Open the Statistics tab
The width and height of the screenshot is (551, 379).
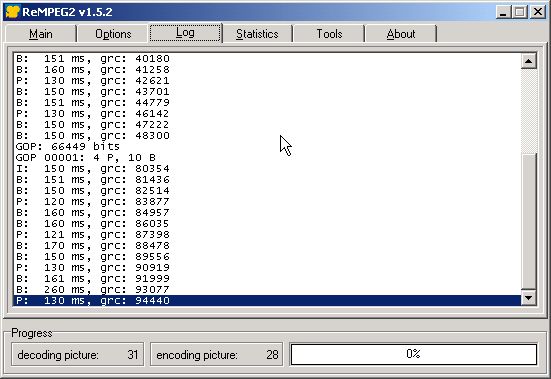click(x=257, y=34)
